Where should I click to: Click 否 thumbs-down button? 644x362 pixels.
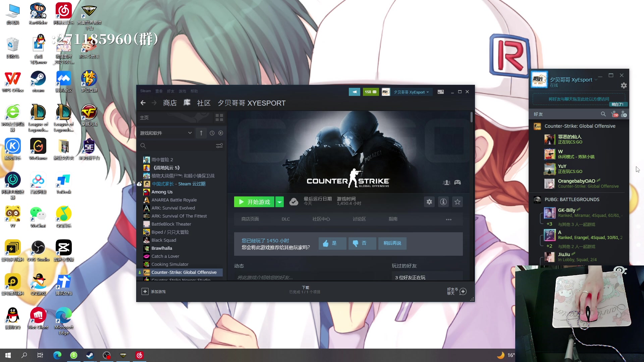(x=362, y=243)
